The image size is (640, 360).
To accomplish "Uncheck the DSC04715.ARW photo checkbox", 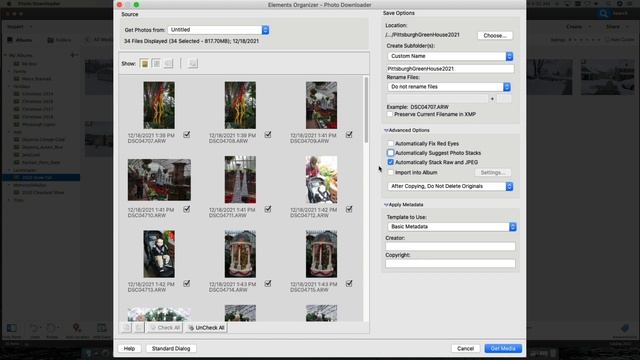I will 349,283.
